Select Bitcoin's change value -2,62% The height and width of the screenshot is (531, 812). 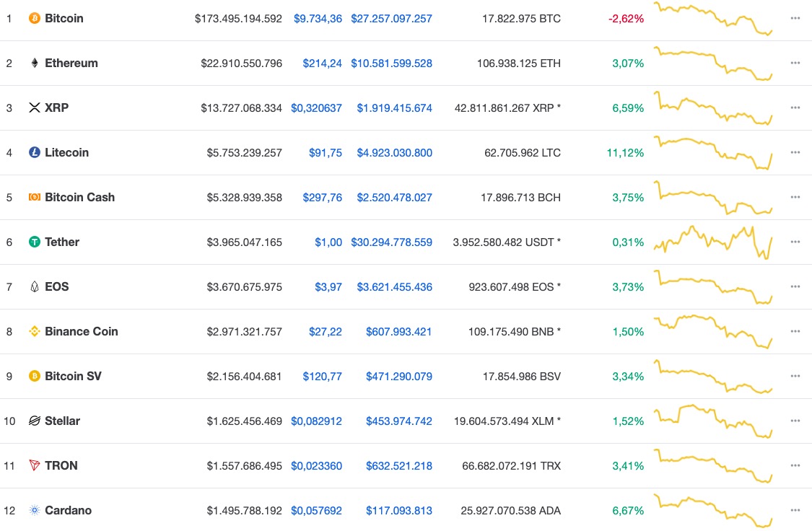pyautogui.click(x=626, y=19)
